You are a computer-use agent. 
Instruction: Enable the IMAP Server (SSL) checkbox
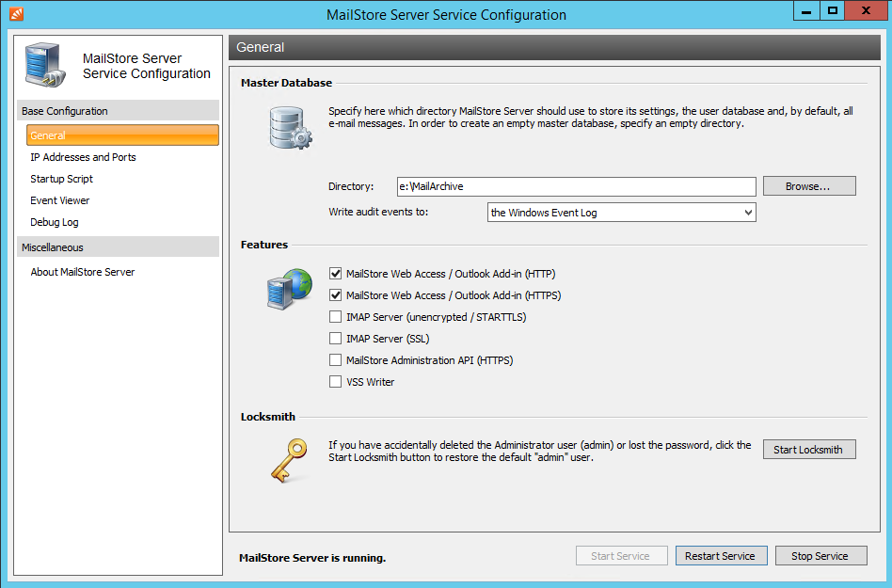(336, 339)
